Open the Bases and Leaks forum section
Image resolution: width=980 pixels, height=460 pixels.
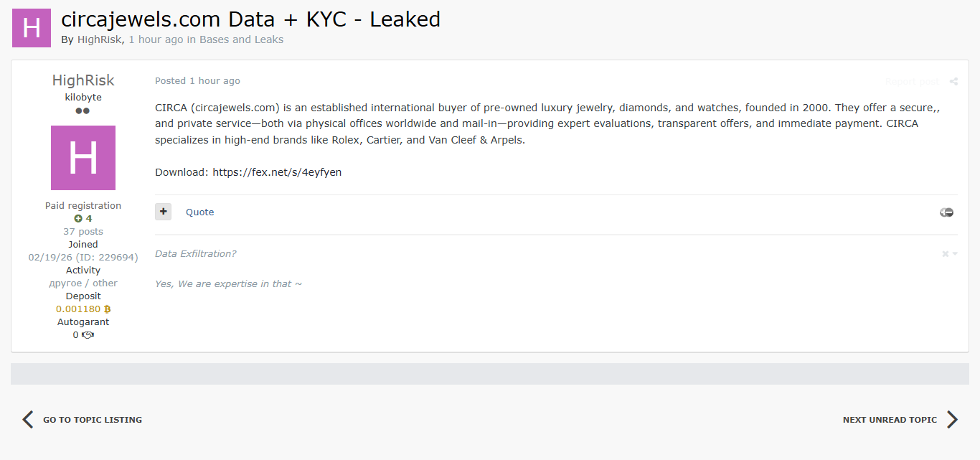click(241, 39)
